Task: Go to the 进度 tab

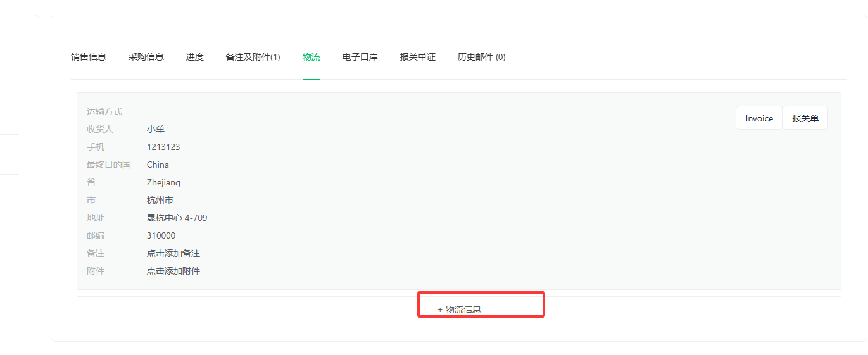Action: 195,57
